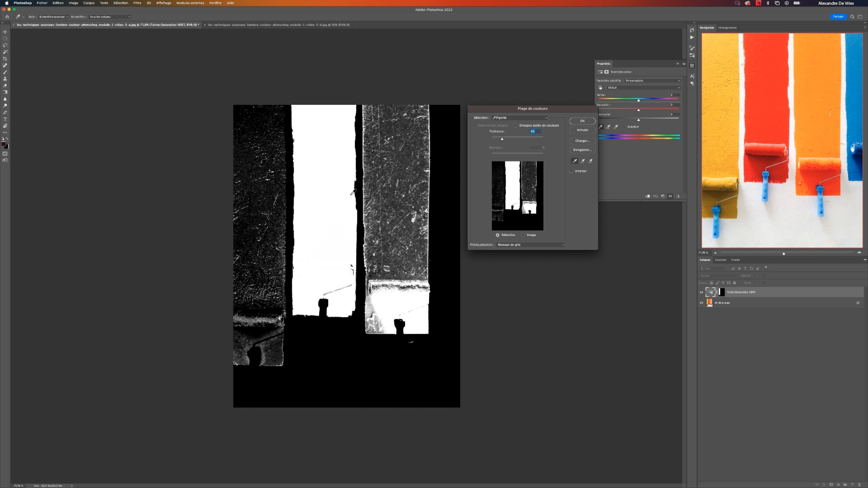
Task: Hide the Teinte/Saturation VERT layer
Action: [702, 292]
